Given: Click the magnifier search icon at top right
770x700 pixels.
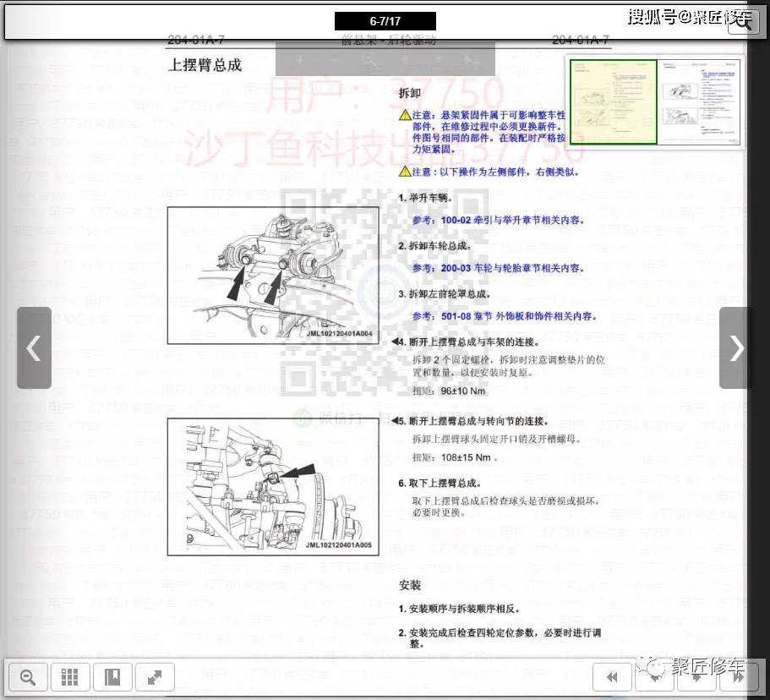Looking at the screenshot, I should click(744, 23).
